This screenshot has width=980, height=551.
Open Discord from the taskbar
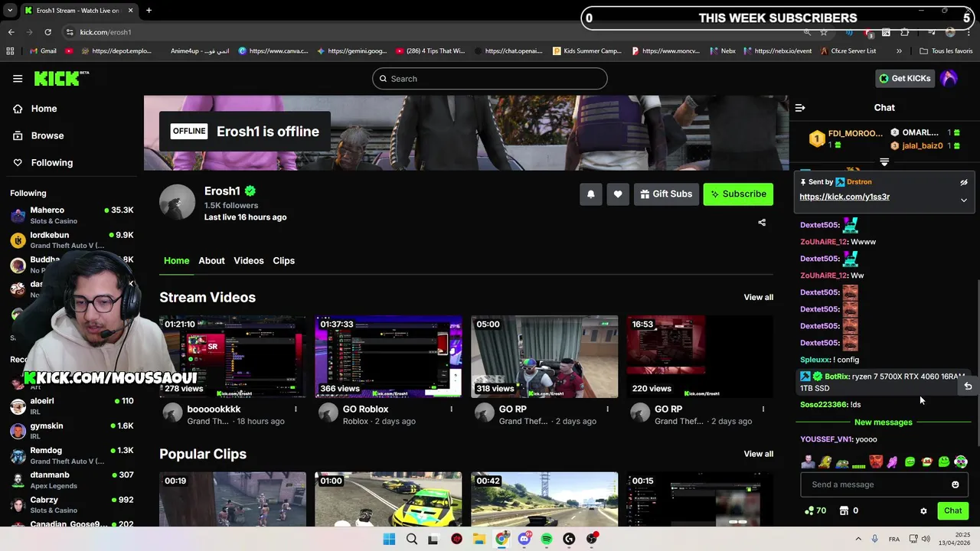click(524, 540)
